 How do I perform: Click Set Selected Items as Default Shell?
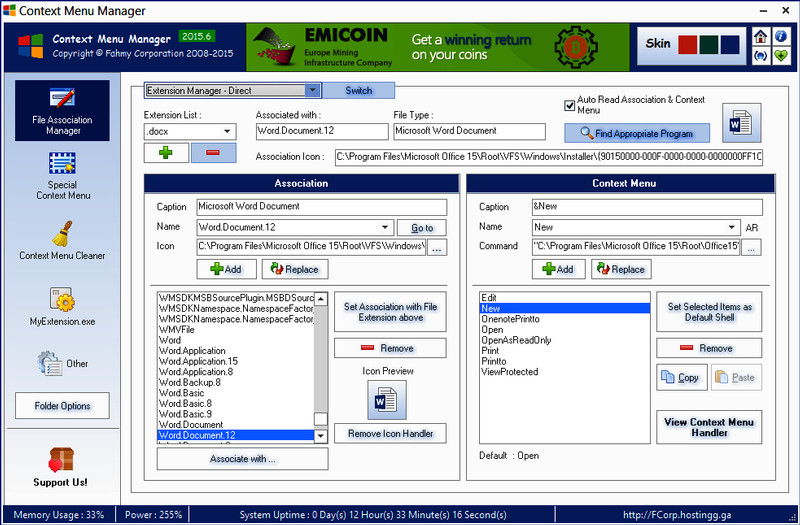709,312
